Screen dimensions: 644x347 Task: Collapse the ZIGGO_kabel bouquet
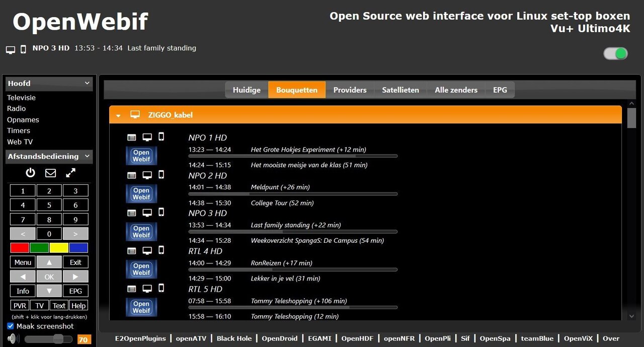pos(118,116)
